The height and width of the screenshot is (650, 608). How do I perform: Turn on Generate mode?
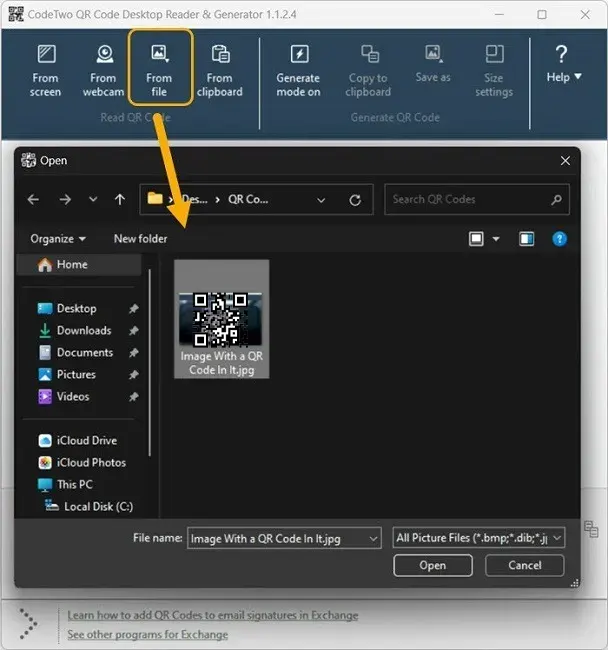coord(298,69)
